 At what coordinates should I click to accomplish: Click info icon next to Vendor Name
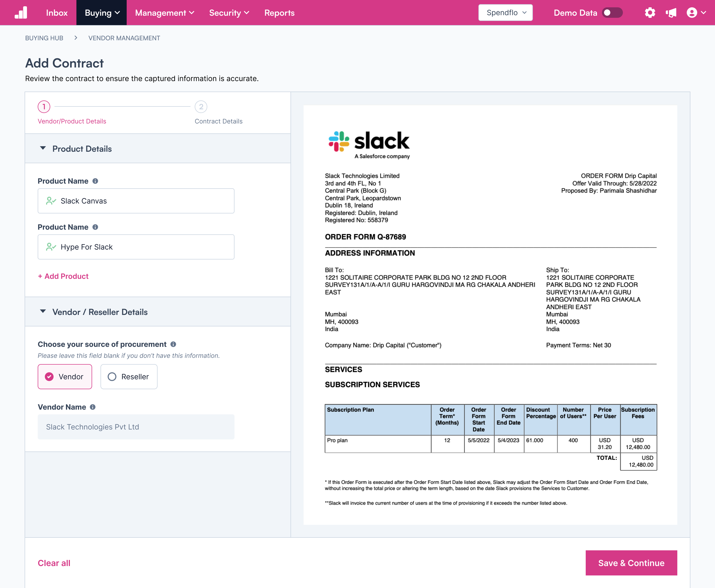93,407
